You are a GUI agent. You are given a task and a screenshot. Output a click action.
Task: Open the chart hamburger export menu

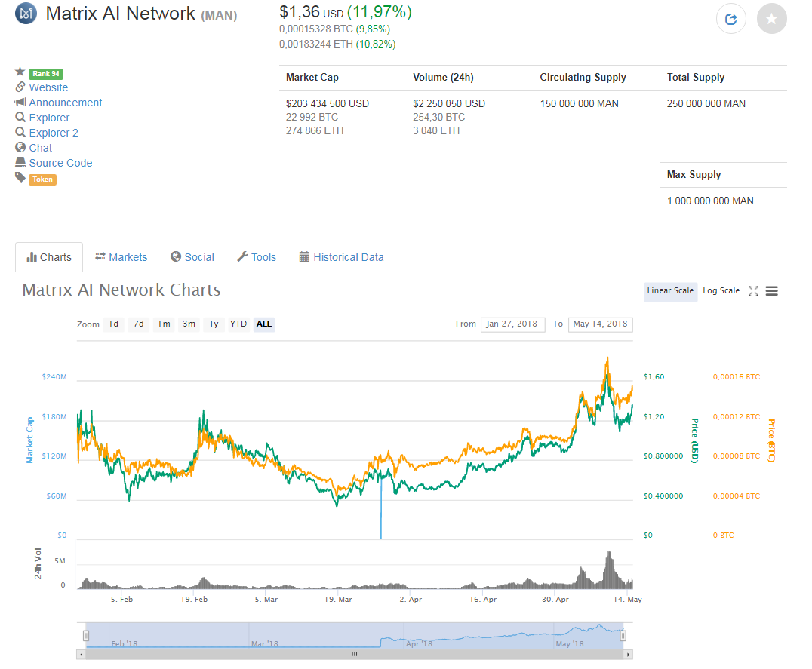click(771, 291)
